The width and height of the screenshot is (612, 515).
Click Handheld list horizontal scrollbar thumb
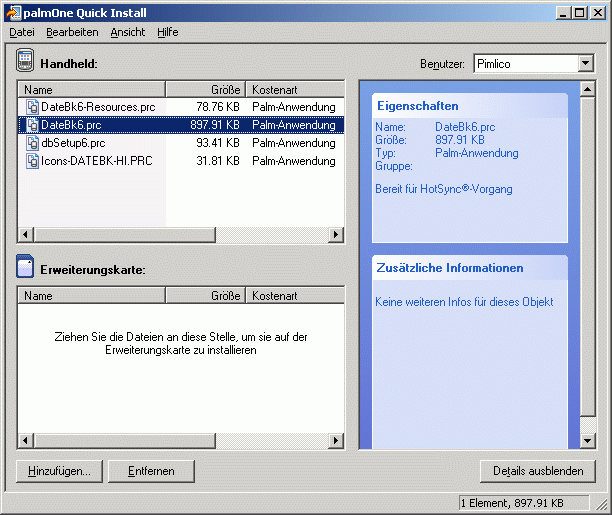(x=125, y=235)
